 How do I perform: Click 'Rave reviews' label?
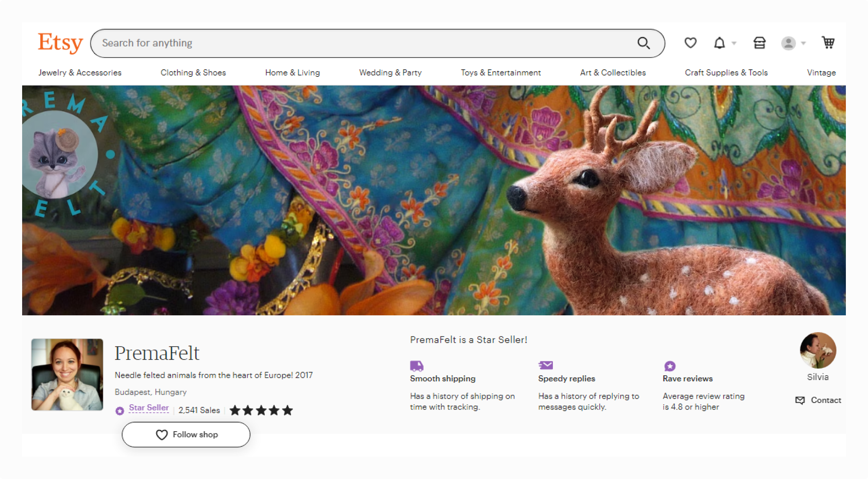[687, 378]
